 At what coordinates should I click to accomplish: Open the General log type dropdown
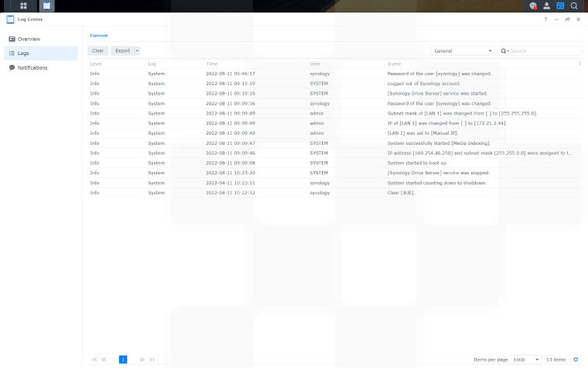tap(463, 50)
